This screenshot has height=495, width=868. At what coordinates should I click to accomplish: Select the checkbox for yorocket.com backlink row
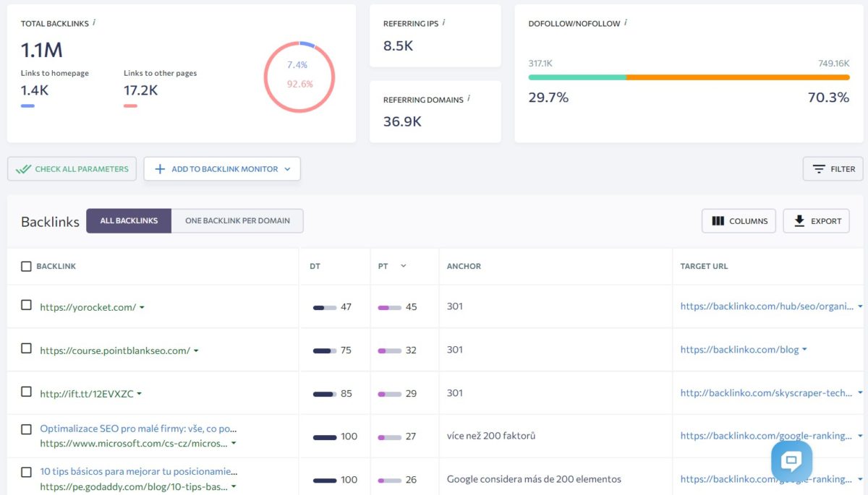coord(26,306)
